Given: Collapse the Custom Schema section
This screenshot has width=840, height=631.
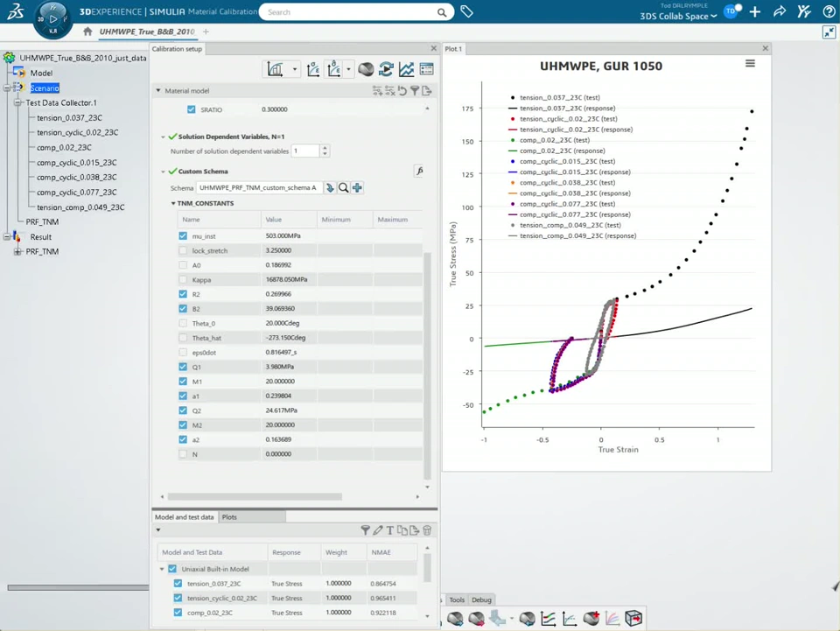Looking at the screenshot, I should pyautogui.click(x=163, y=172).
